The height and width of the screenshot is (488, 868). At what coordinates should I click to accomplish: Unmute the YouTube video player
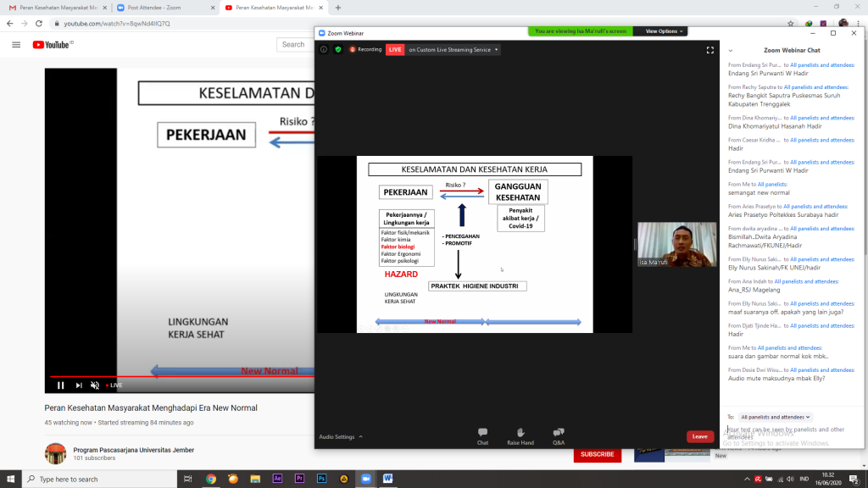click(x=95, y=385)
